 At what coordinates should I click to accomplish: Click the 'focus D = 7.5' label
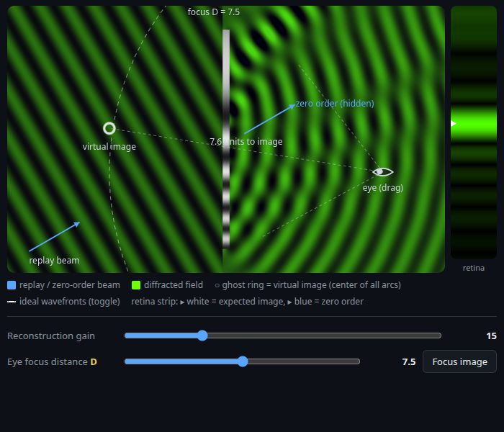[x=213, y=12]
